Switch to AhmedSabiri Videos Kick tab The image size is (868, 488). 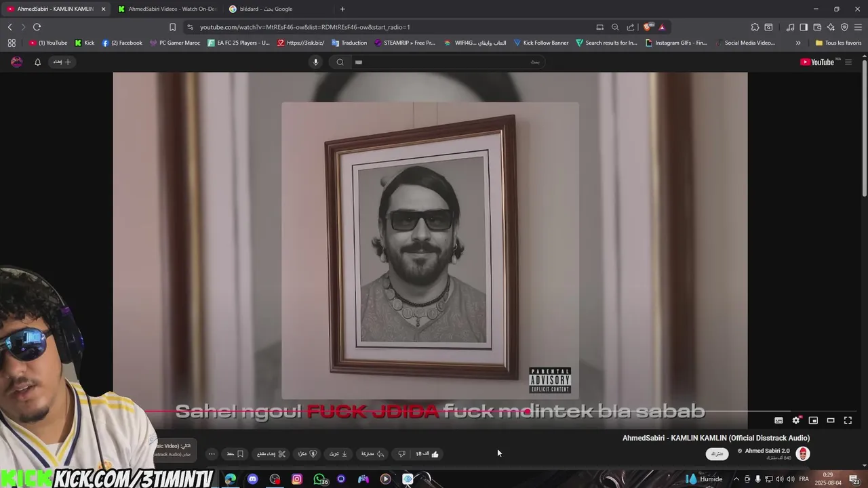coord(166,9)
